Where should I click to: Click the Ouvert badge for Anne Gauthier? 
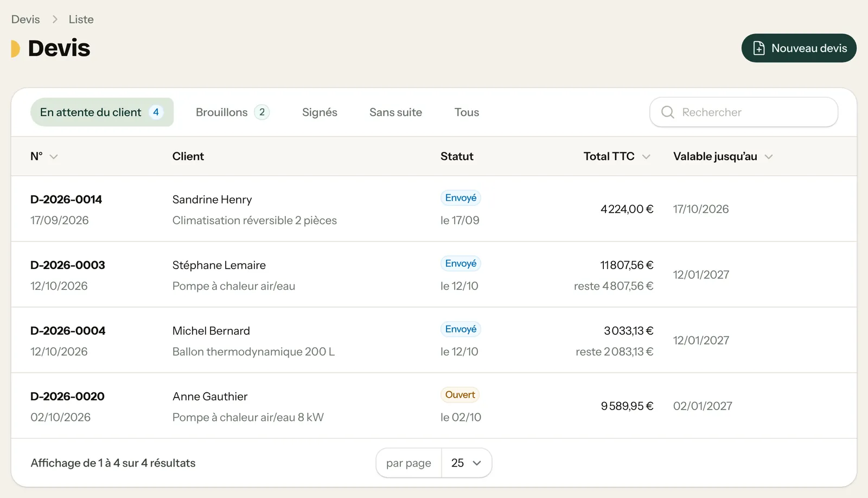(460, 395)
